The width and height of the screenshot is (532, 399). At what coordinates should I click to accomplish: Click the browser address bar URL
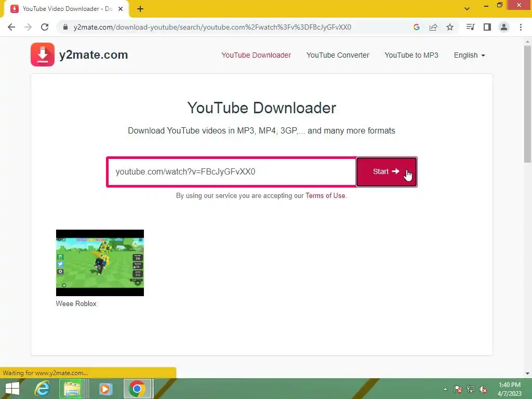(x=212, y=27)
